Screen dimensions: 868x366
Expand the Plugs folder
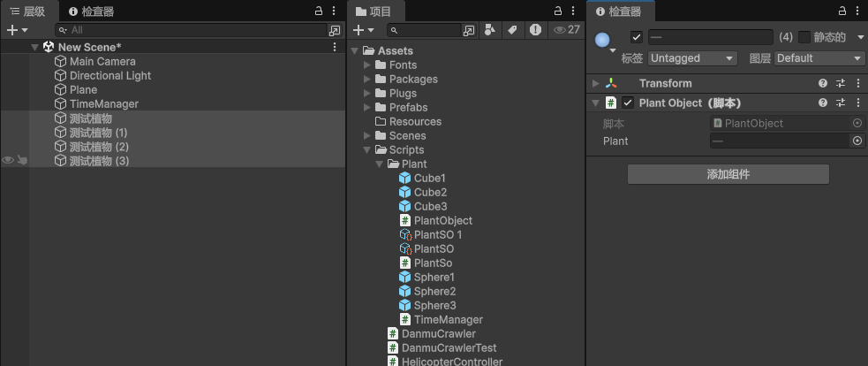point(367,93)
